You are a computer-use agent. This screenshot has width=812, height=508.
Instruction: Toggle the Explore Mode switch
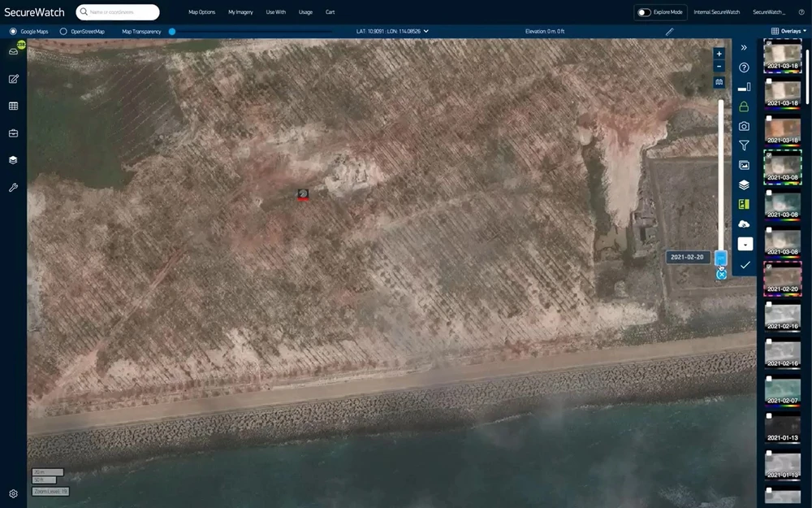tap(644, 12)
